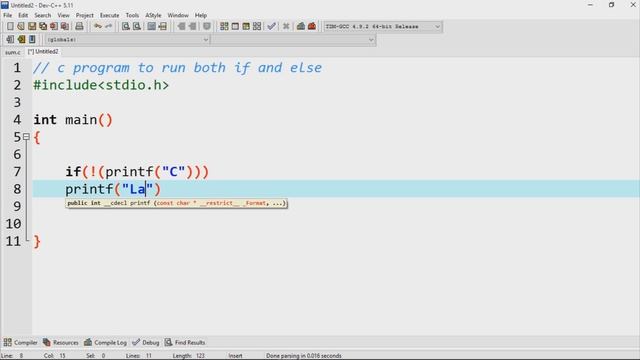Click the Compile & Run toolbar icon

[x=246, y=27]
